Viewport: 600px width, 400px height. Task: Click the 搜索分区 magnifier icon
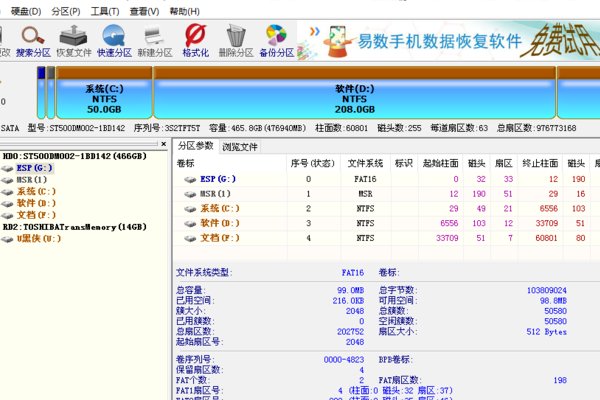(33, 35)
